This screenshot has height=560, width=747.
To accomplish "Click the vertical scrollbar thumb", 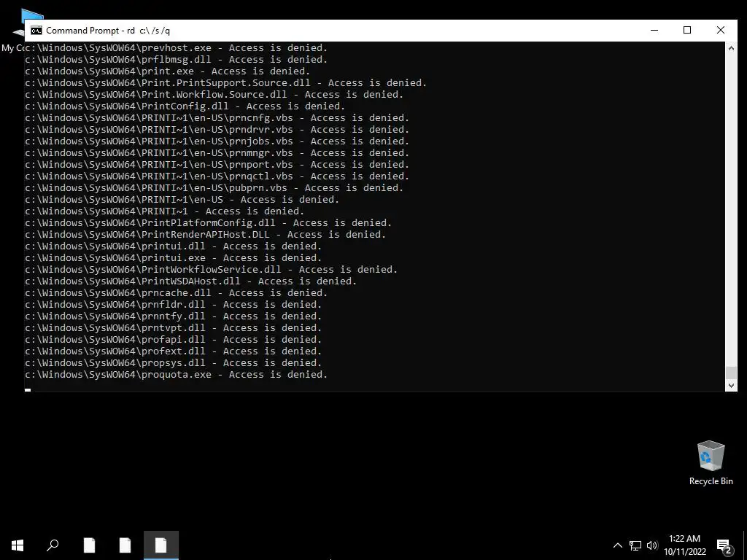I will (x=731, y=373).
